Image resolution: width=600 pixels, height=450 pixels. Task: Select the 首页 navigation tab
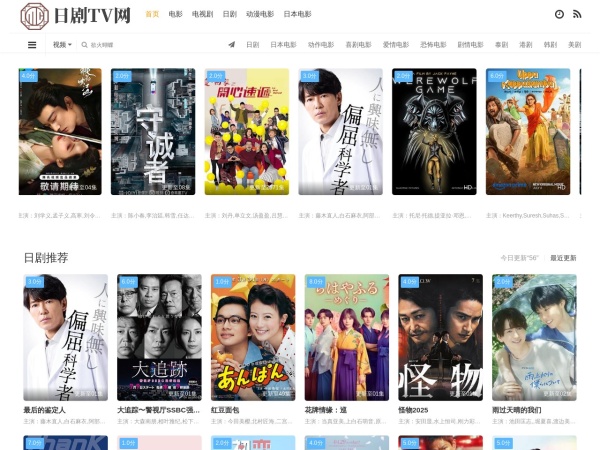click(x=152, y=14)
